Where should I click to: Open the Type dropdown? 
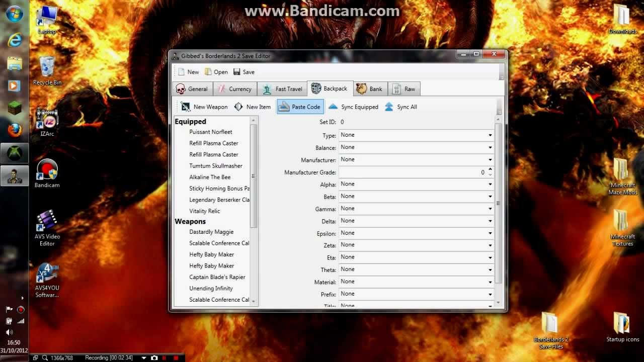click(x=417, y=135)
